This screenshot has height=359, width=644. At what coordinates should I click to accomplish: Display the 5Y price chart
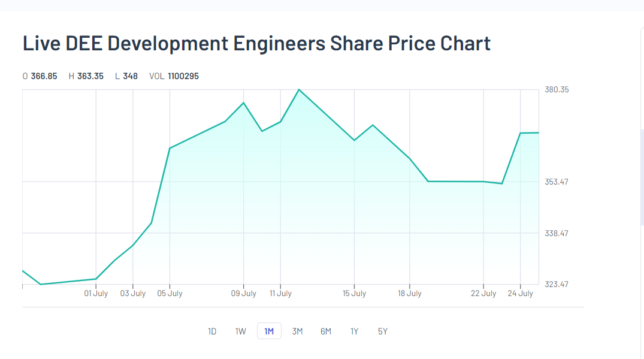coord(383,331)
